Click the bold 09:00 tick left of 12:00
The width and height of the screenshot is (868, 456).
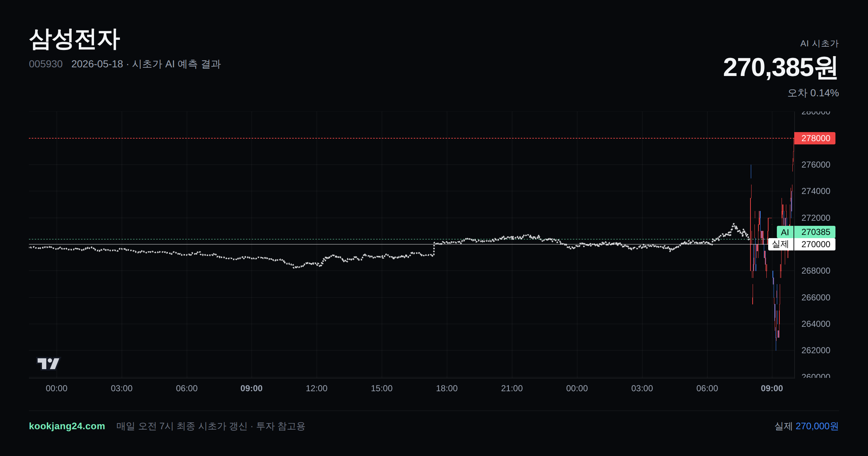[x=251, y=388]
